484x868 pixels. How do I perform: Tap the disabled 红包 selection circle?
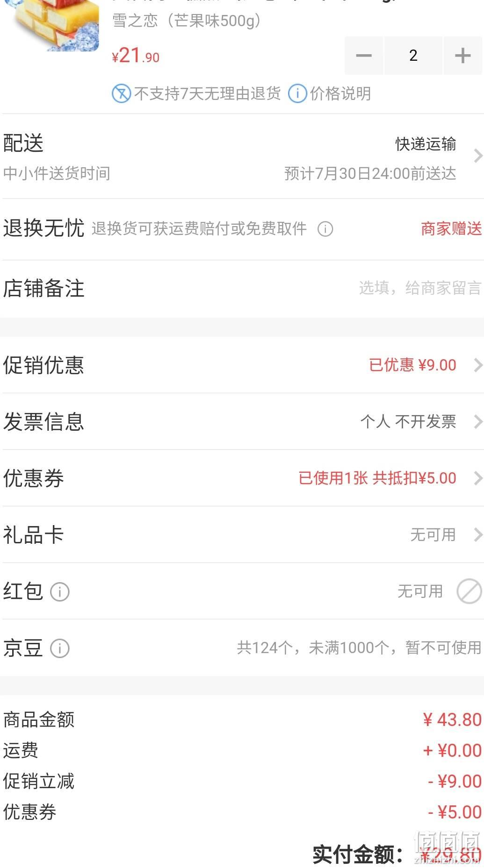[x=469, y=591]
